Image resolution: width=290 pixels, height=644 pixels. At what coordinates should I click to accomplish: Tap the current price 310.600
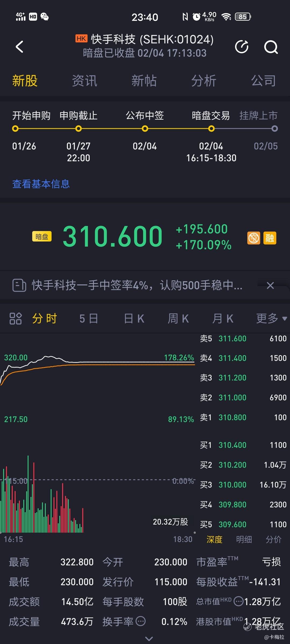113,236
